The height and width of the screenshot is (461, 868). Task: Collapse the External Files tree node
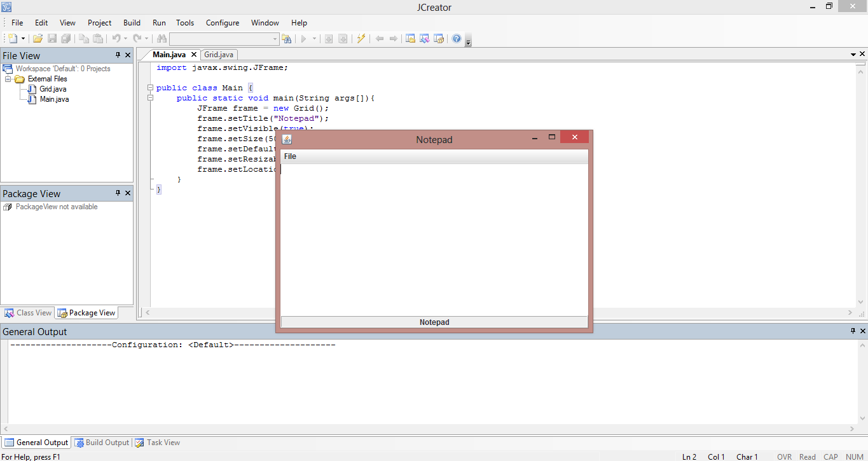(x=8, y=79)
